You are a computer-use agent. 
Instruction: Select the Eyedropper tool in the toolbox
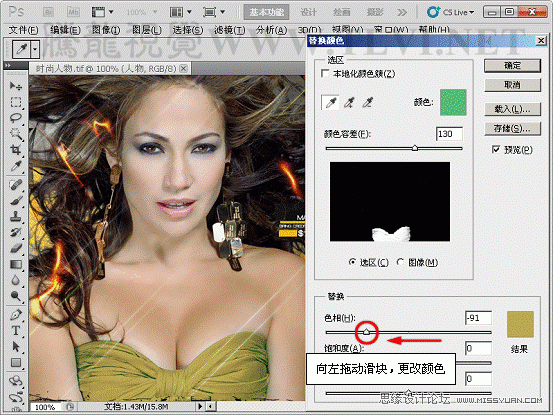pos(16,166)
